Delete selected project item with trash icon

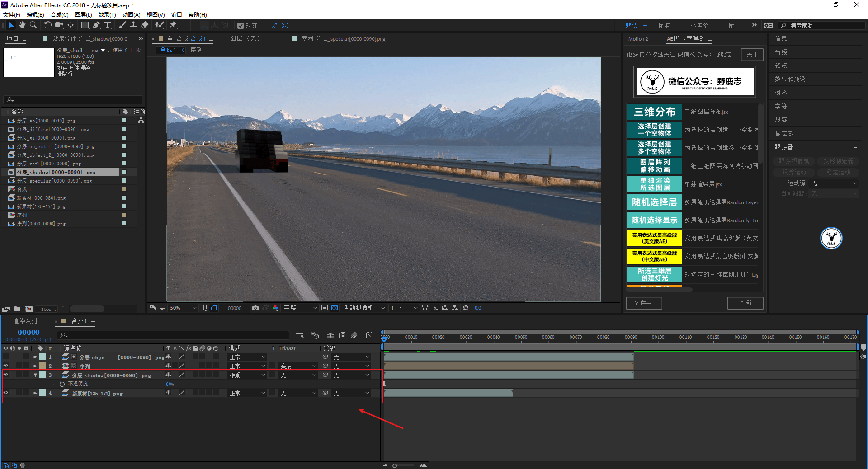click(63, 309)
